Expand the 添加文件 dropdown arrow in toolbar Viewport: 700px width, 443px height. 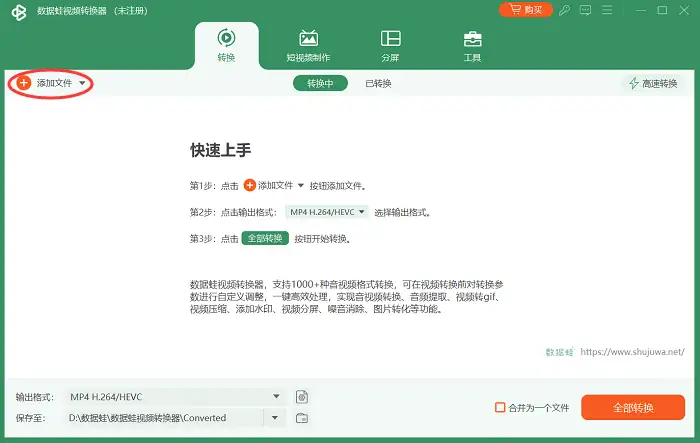(x=82, y=83)
